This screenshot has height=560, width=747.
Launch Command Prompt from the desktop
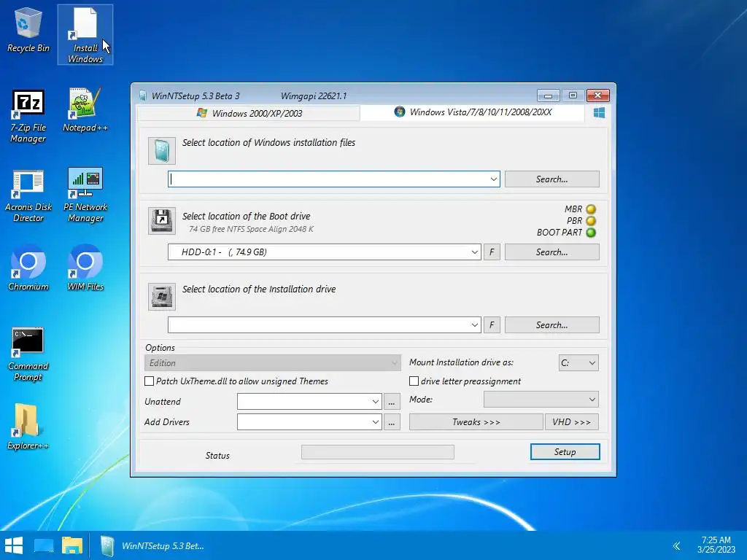(28, 355)
